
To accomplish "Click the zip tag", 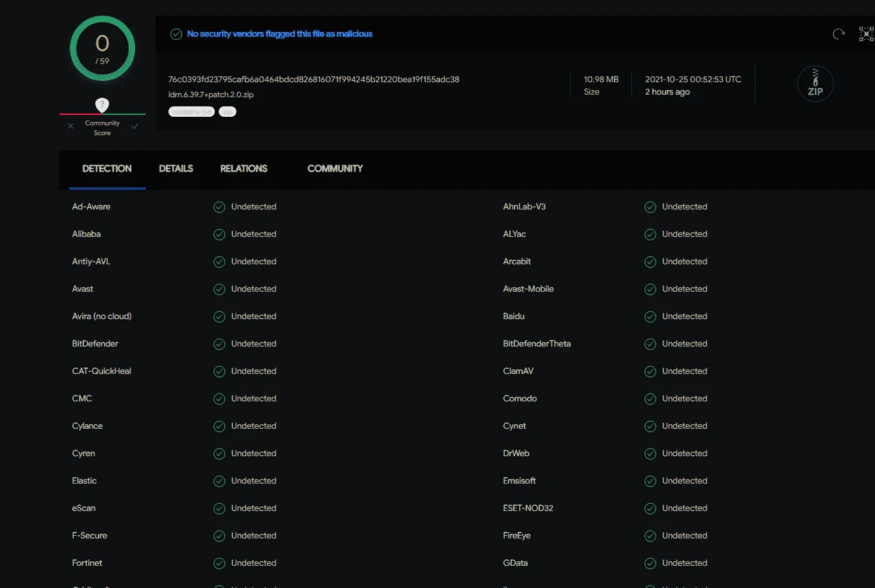I will click(227, 112).
